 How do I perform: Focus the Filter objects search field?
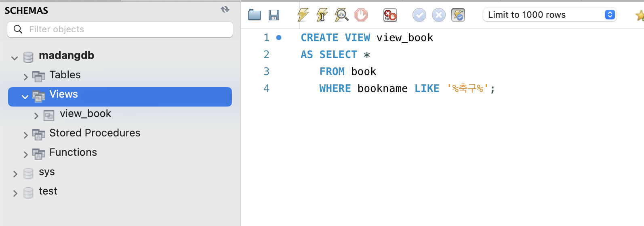120,29
